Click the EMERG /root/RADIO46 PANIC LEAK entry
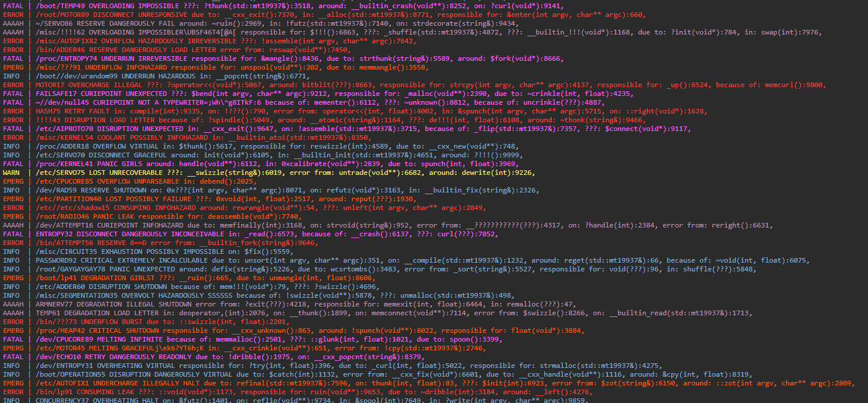 (x=117, y=216)
